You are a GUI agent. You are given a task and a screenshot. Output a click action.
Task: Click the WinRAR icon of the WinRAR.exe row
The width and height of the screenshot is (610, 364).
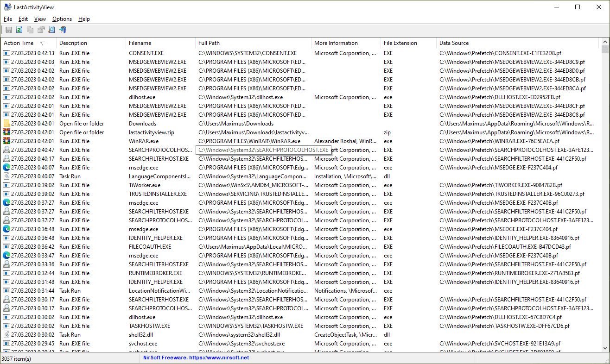tap(6, 141)
